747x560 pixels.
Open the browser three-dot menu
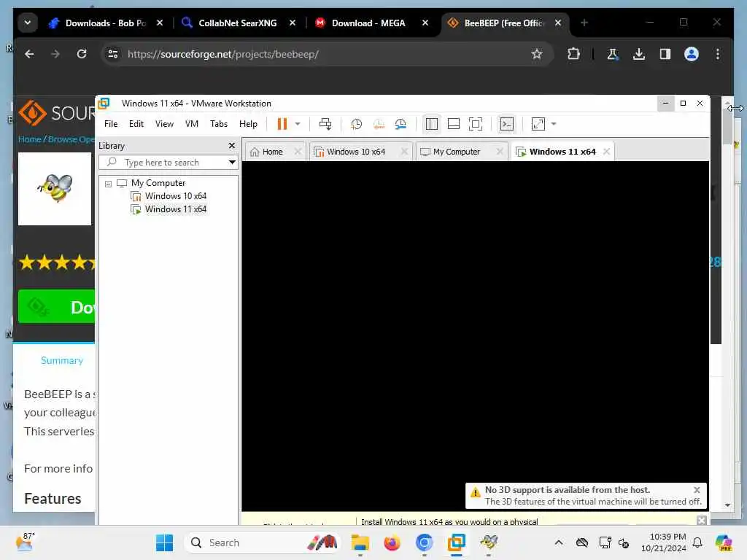point(718,54)
